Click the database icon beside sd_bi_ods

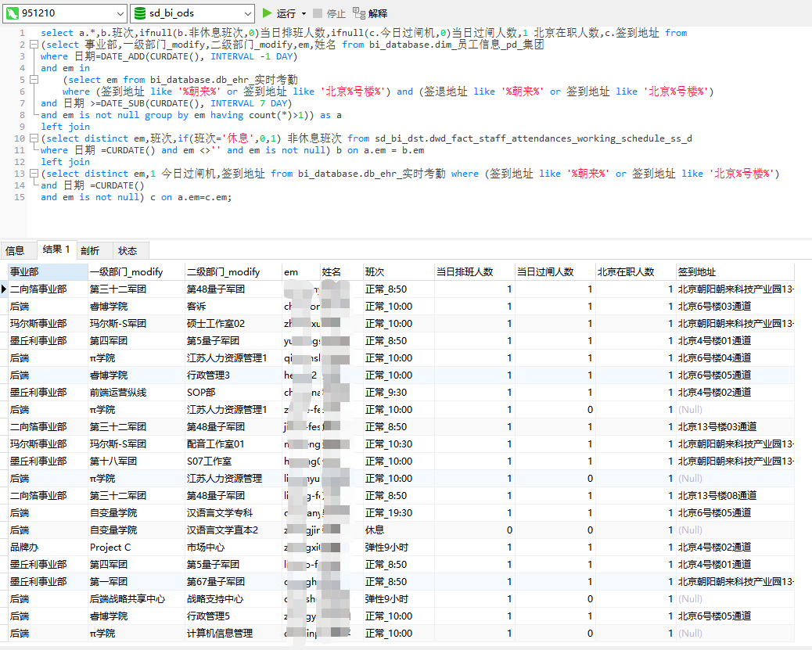tap(140, 13)
